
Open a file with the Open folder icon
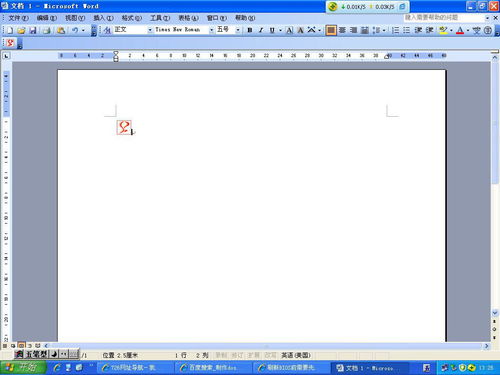click(21, 30)
